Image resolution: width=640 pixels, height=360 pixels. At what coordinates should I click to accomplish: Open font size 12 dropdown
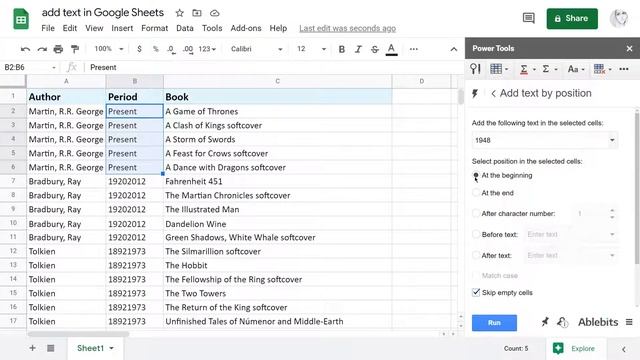(311, 49)
